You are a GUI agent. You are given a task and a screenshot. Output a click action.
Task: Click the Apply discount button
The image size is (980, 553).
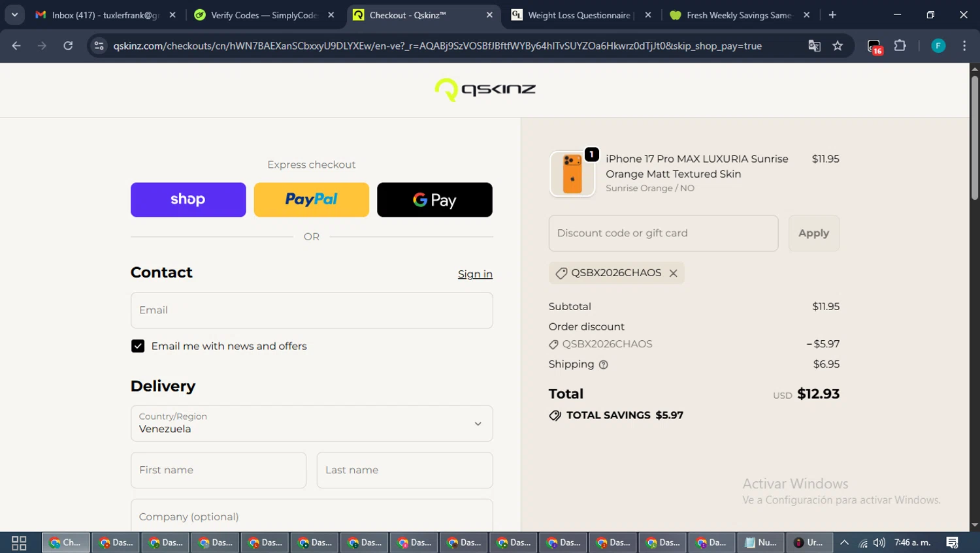coord(814,233)
